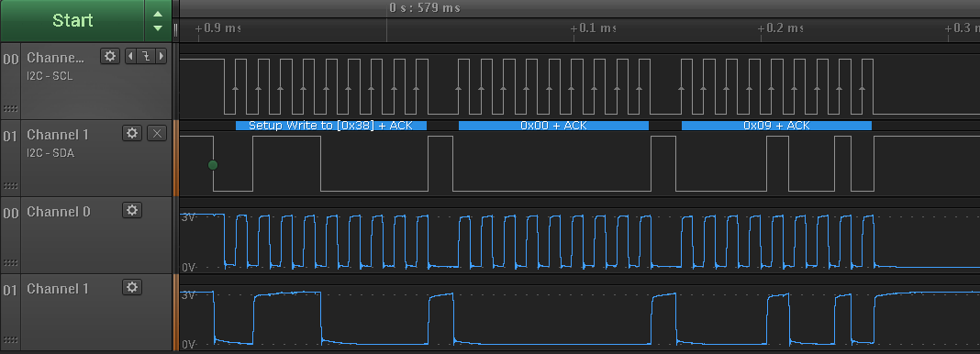Click the green Start capture button

click(72, 20)
